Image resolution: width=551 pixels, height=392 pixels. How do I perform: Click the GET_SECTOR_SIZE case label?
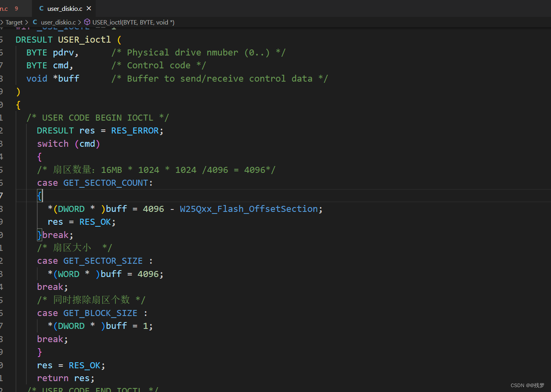(x=103, y=261)
